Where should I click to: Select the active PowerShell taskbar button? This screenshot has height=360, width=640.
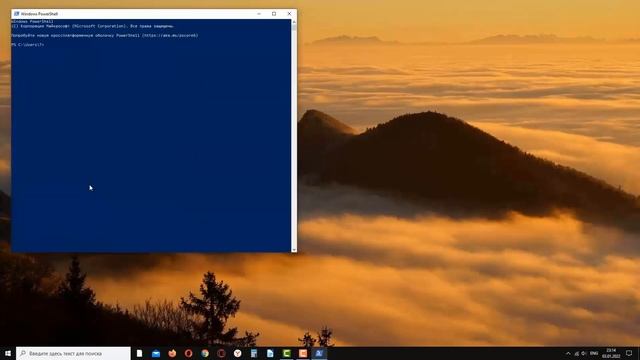[319, 353]
